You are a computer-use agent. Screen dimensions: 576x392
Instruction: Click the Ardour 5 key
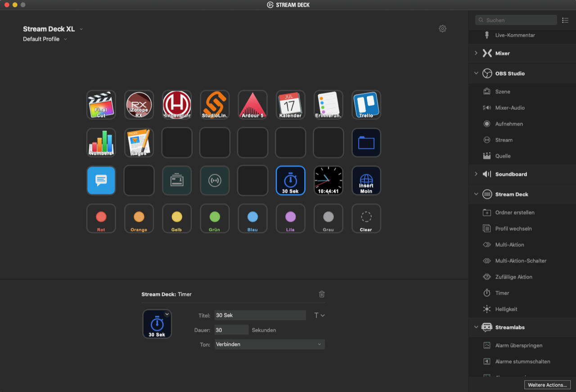click(252, 105)
